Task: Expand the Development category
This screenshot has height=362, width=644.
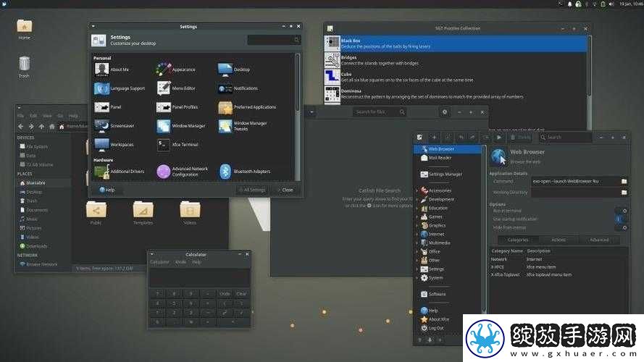Action: click(x=417, y=200)
